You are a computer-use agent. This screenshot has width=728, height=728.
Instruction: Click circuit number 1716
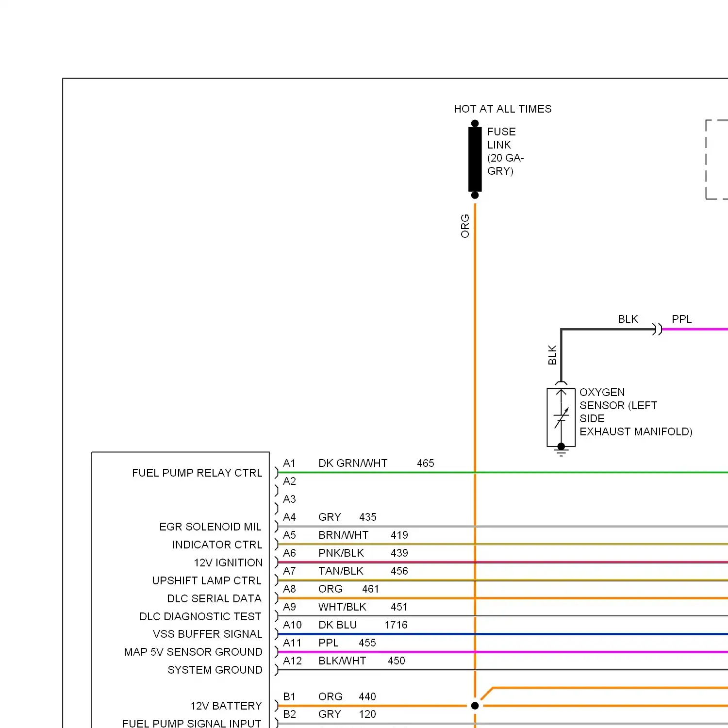[396, 625]
